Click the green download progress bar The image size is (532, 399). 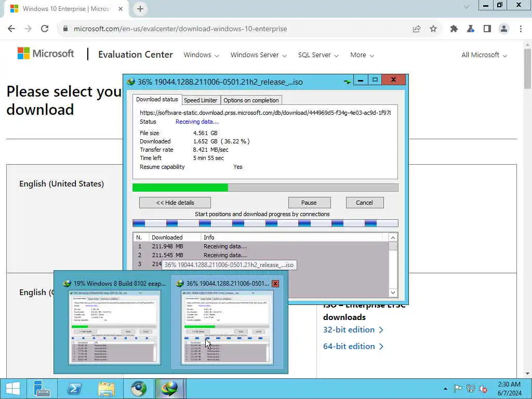(x=265, y=187)
